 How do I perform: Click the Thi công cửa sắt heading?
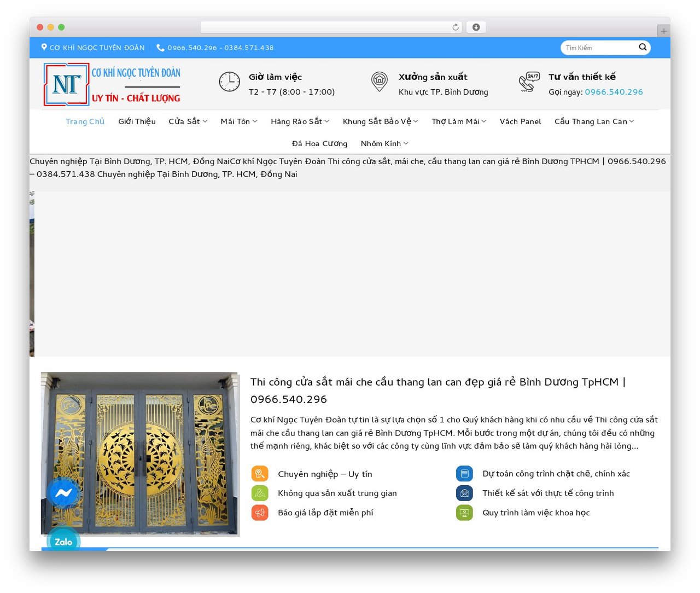(x=438, y=391)
